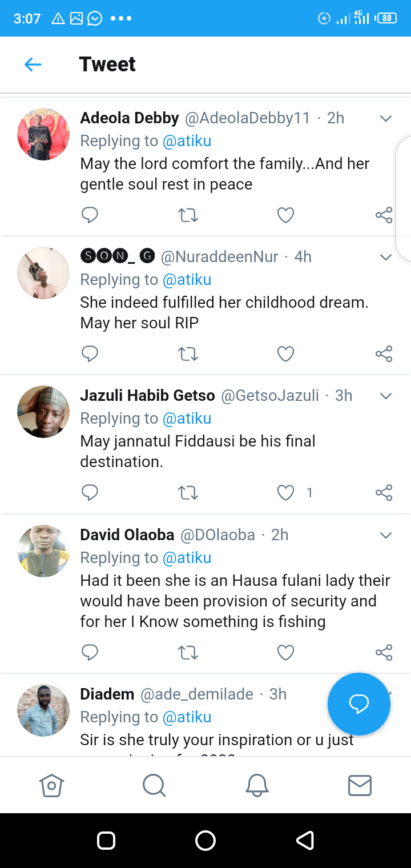Like the 'childhood dream' tweet by NuraddeenNur

coord(285,354)
